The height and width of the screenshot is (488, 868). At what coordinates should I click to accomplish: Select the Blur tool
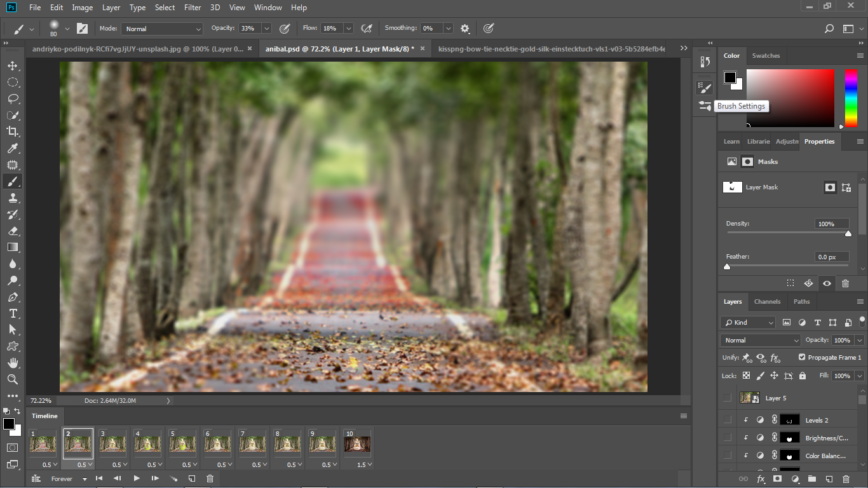[12, 264]
